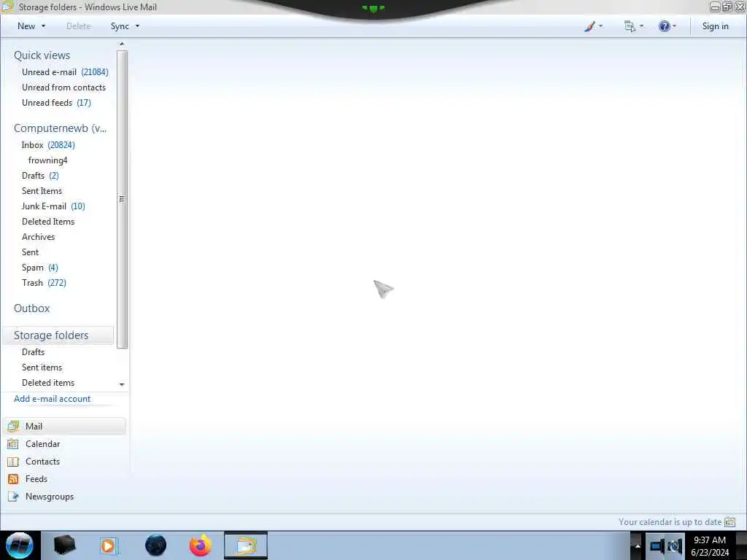
Task: Click the network tray icon
Action: [x=657, y=545]
